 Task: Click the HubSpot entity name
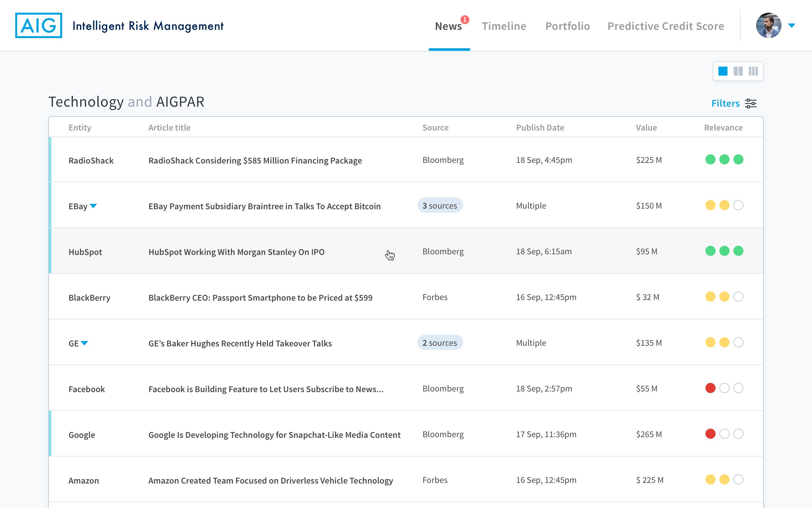(x=85, y=252)
